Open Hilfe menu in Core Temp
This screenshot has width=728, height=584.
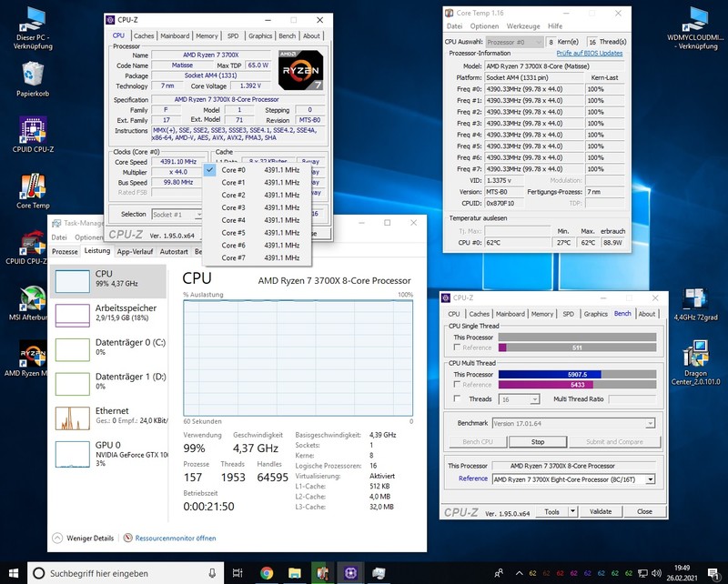[x=555, y=26]
